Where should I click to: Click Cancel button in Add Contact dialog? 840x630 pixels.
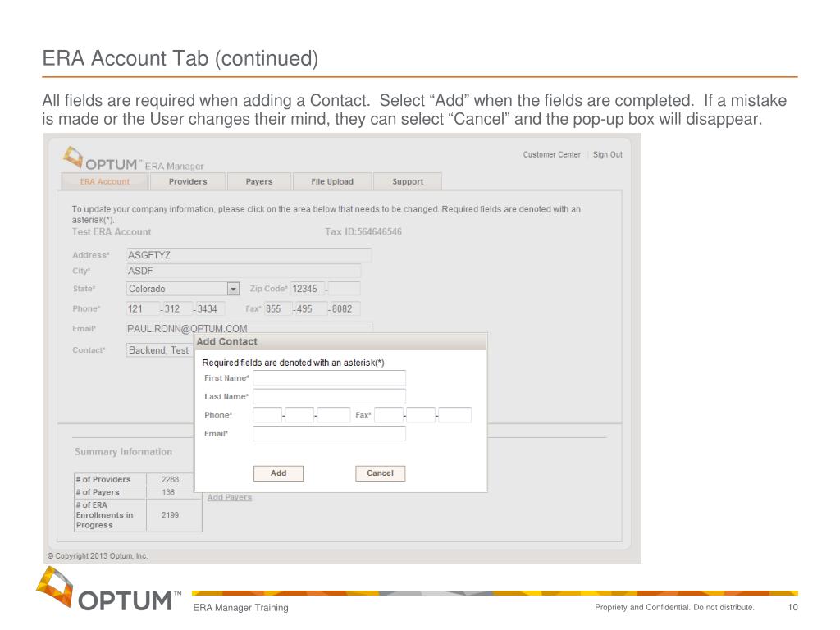380,473
